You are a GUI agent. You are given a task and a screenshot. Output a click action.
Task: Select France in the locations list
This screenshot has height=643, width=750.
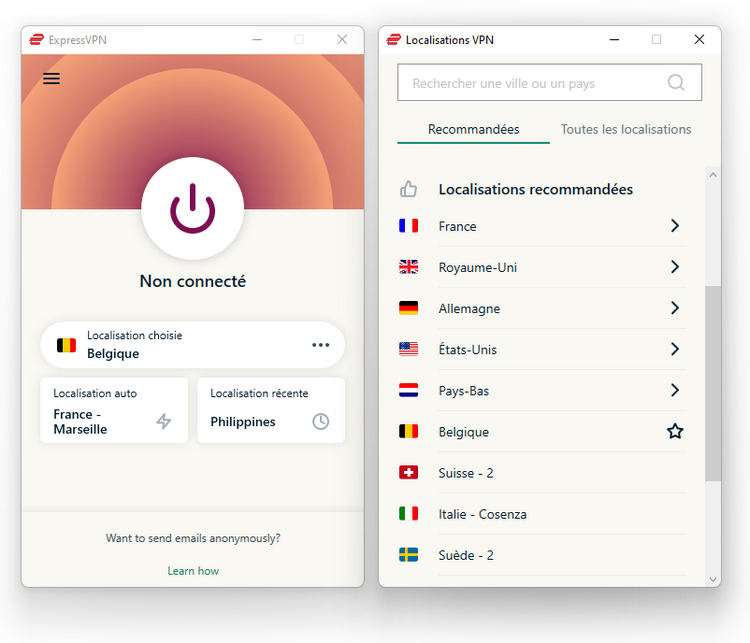(x=542, y=226)
